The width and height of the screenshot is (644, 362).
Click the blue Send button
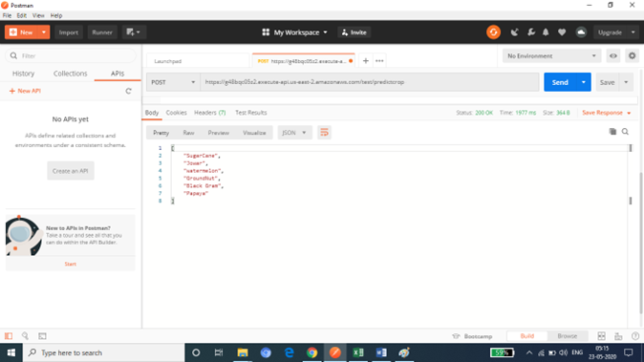coord(560,82)
